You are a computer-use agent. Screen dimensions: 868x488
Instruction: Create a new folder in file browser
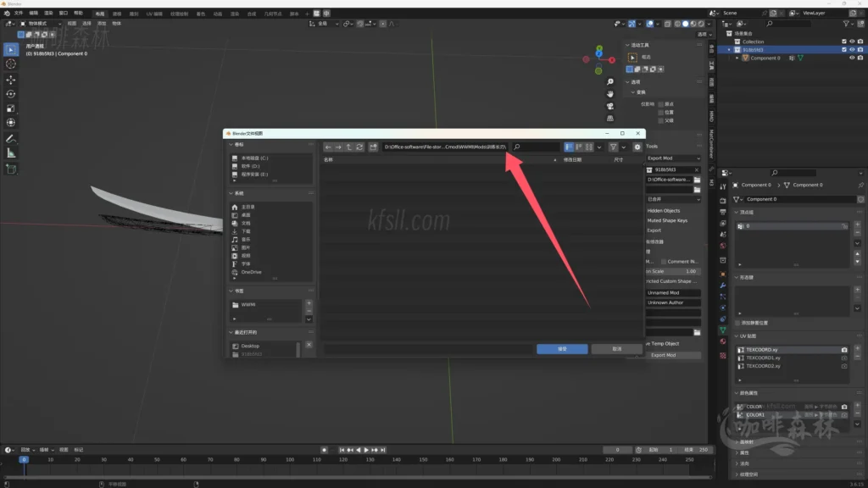click(373, 147)
